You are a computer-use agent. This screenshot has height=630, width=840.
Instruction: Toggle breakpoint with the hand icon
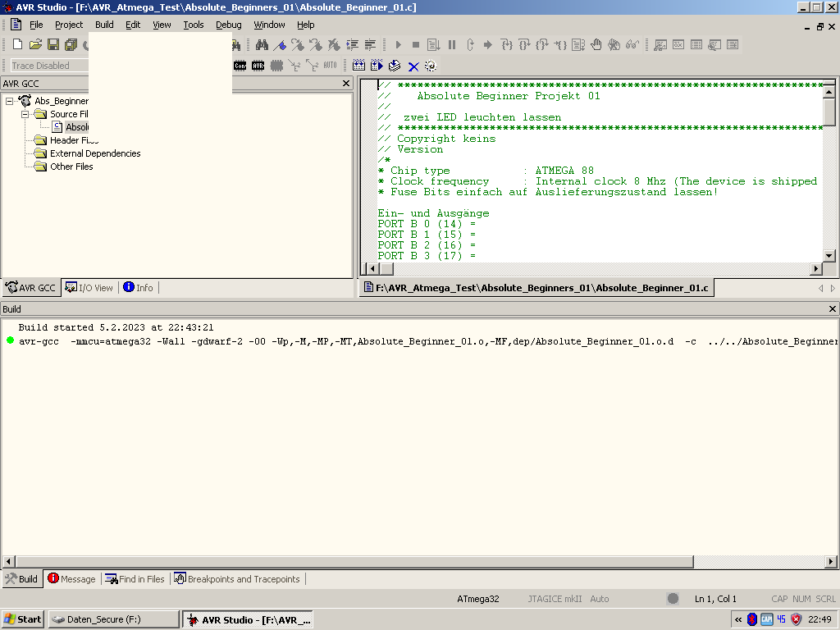coord(596,45)
